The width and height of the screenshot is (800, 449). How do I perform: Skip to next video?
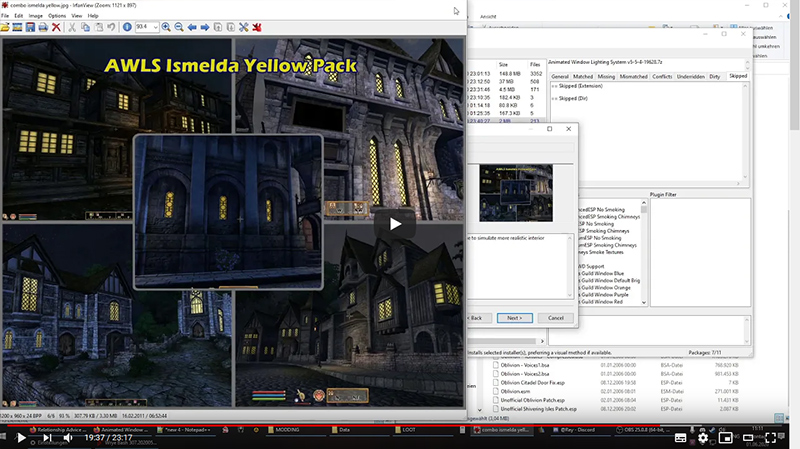pyautogui.click(x=47, y=438)
